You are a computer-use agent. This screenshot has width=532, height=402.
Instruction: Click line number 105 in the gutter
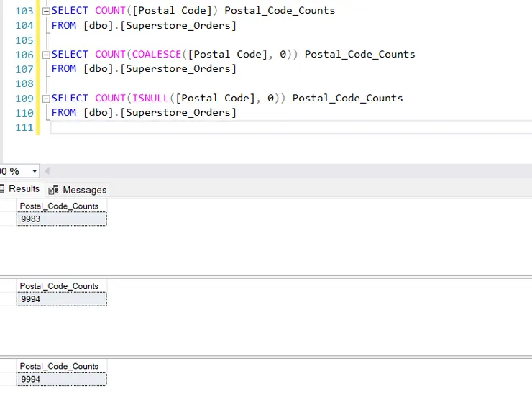point(24,40)
